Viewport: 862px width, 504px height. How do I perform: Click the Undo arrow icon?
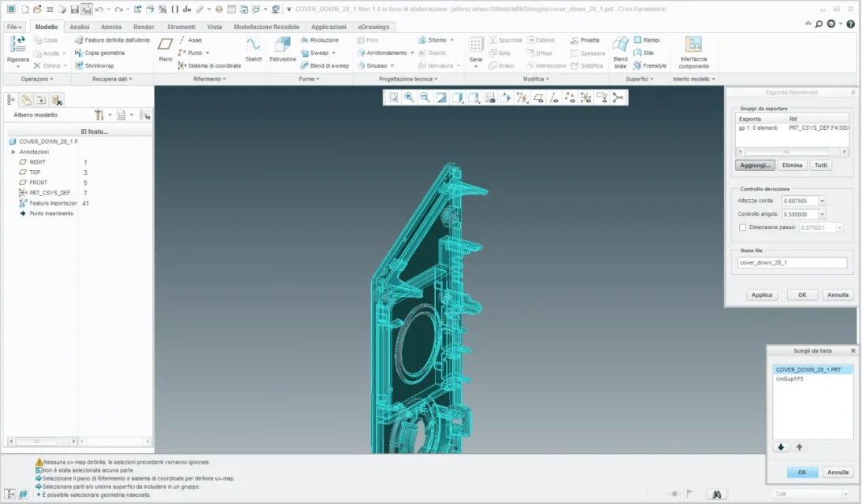tap(99, 9)
